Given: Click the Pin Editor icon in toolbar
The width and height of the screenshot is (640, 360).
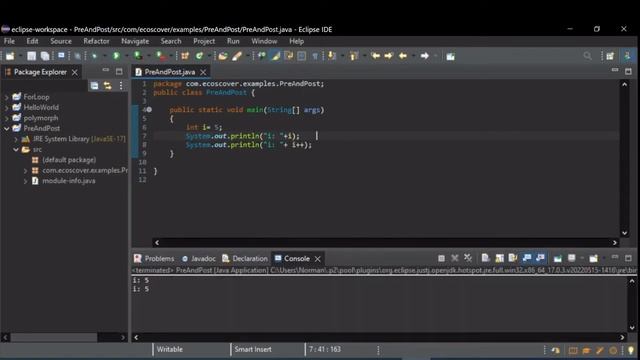Looking at the screenshot, I should (x=450, y=56).
